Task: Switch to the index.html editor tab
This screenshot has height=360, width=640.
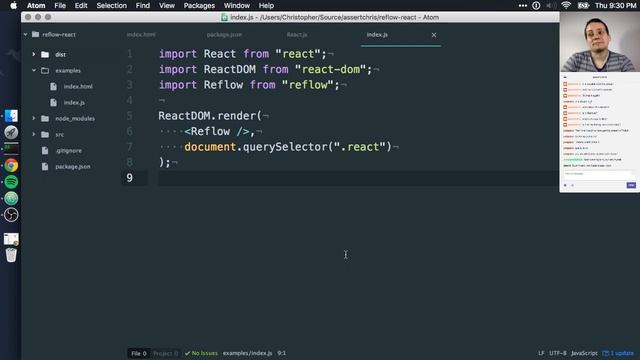Action: click(x=141, y=35)
